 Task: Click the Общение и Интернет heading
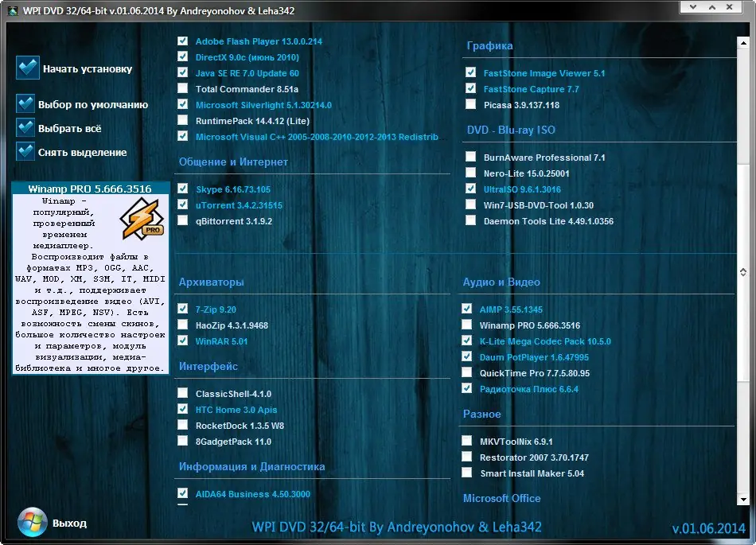coord(233,162)
